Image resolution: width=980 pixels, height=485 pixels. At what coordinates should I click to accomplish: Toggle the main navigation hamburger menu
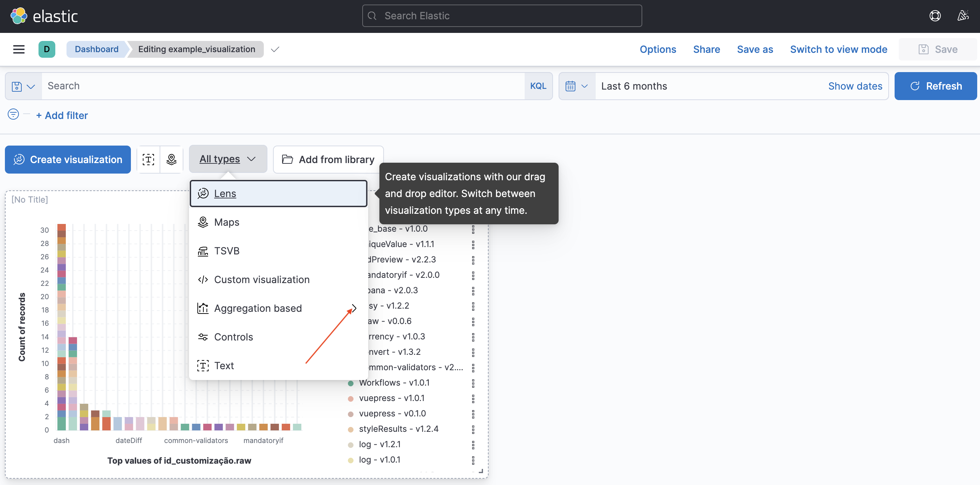19,49
